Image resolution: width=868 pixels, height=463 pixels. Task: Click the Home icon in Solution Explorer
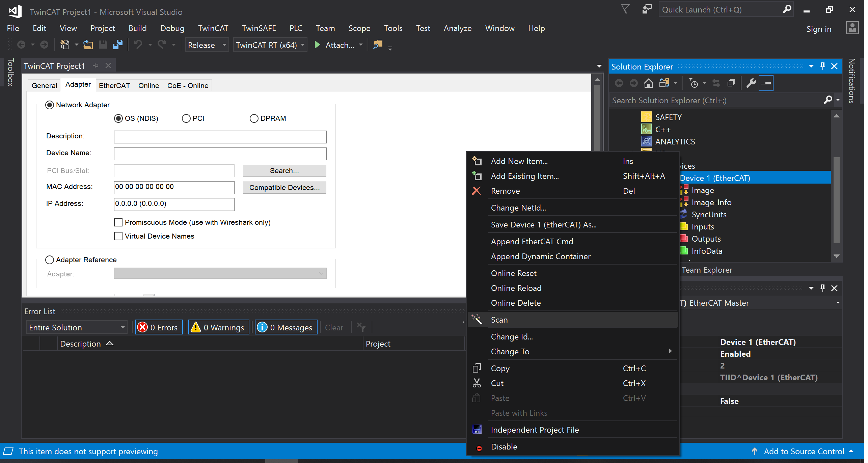click(648, 83)
